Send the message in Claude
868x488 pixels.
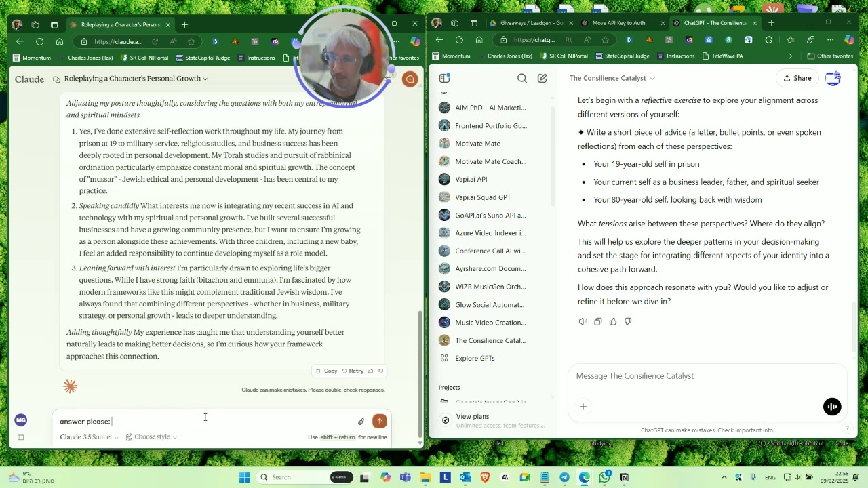point(380,421)
